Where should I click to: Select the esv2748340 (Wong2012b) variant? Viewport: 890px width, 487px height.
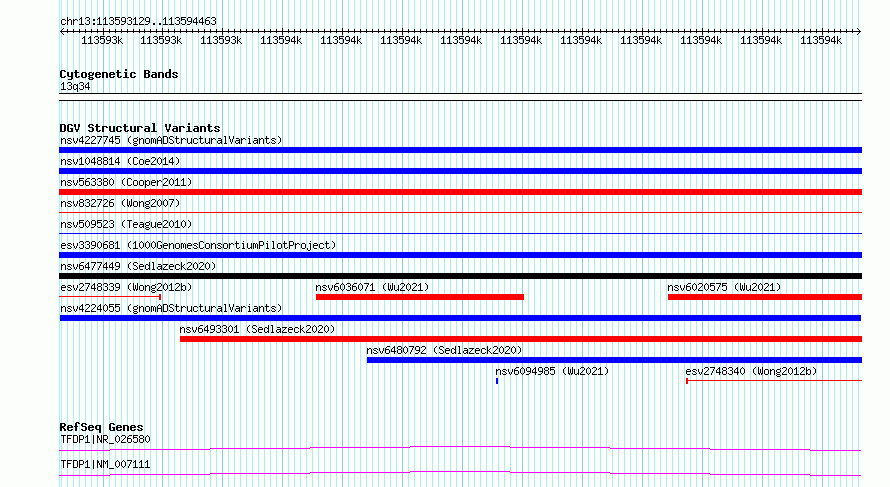click(x=774, y=381)
